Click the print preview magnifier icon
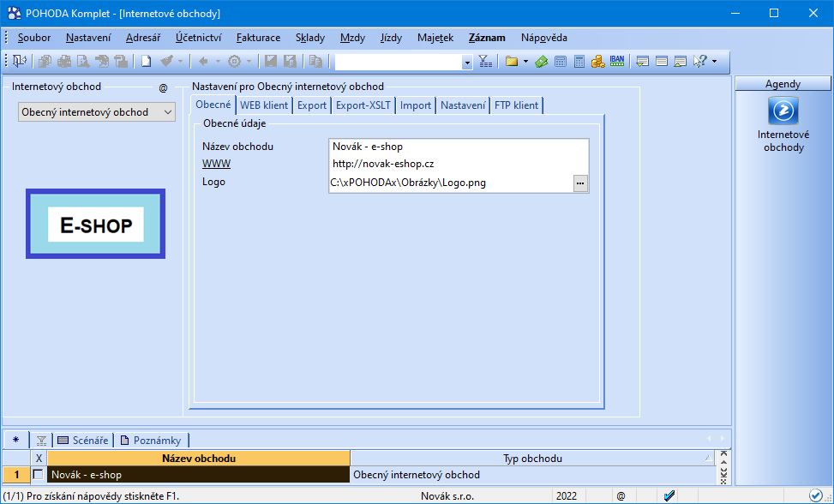 [83, 62]
